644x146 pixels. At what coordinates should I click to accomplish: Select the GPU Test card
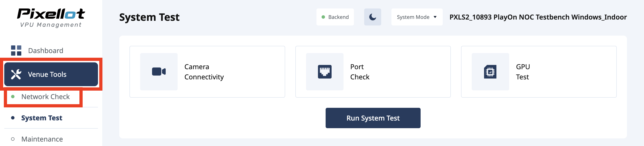pyautogui.click(x=539, y=72)
